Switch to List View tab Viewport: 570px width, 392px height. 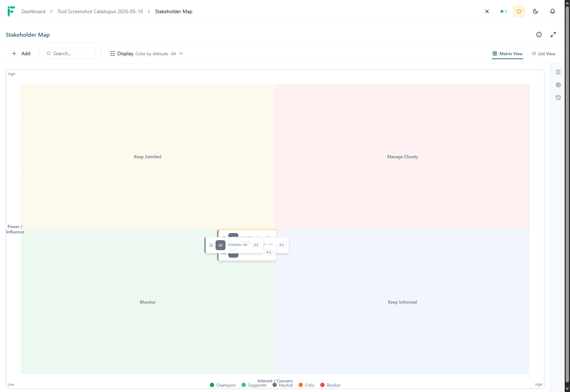pyautogui.click(x=543, y=54)
